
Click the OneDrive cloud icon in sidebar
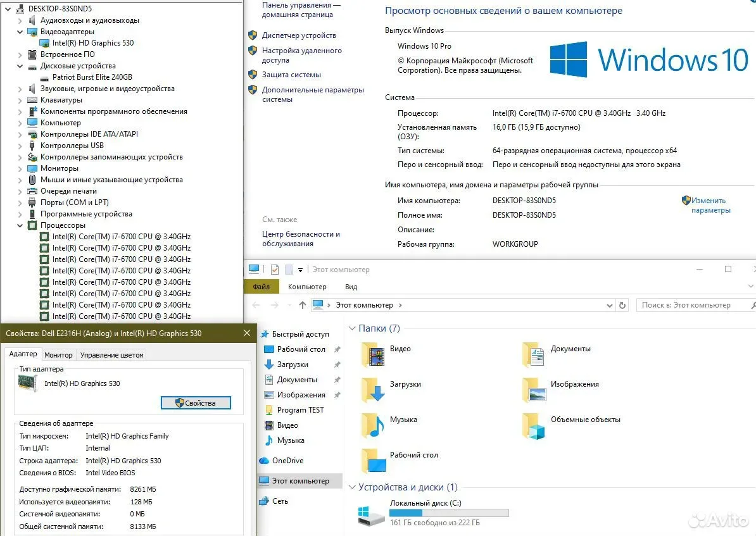[x=264, y=461]
